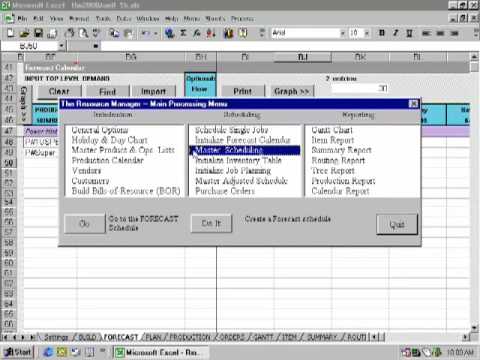Viewport: 480px width, 360px height.
Task: Click the Chart Wizard icon
Action: 228,33
